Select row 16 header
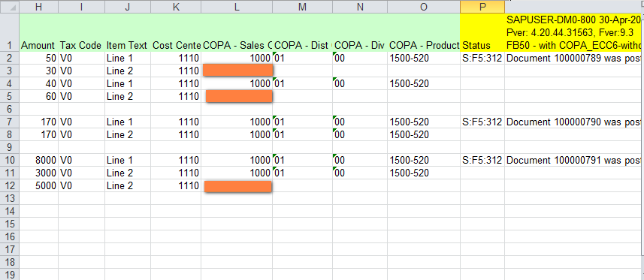 click(10, 236)
